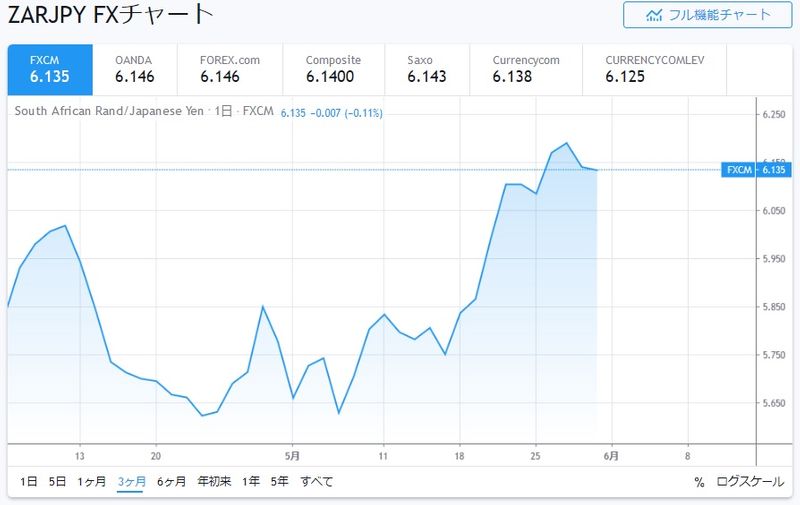The image size is (800, 505).
Task: Toggle the percent scale mode
Action: (x=699, y=482)
